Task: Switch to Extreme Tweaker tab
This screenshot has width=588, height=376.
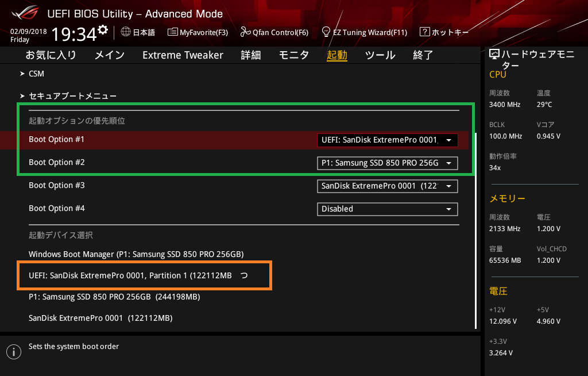Action: [183, 55]
